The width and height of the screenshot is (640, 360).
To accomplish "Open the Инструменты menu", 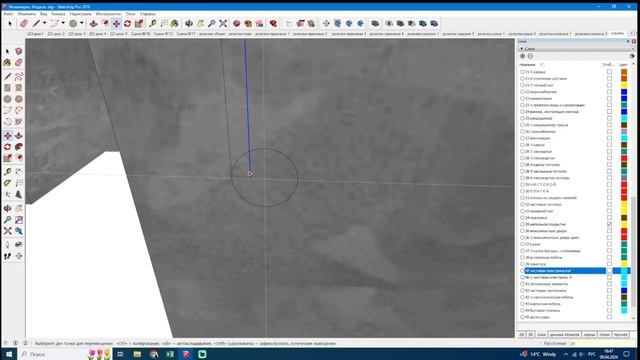I will pos(108,14).
